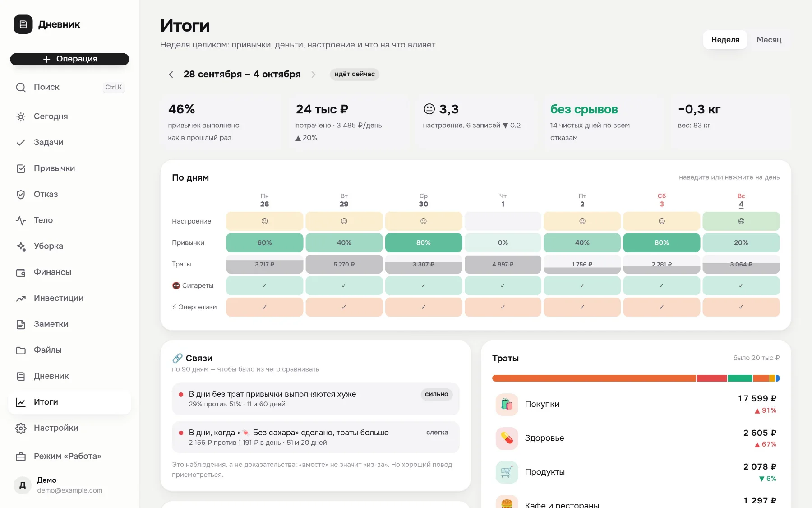Switch to the Неделя view
812x508 pixels.
pyautogui.click(x=725, y=40)
